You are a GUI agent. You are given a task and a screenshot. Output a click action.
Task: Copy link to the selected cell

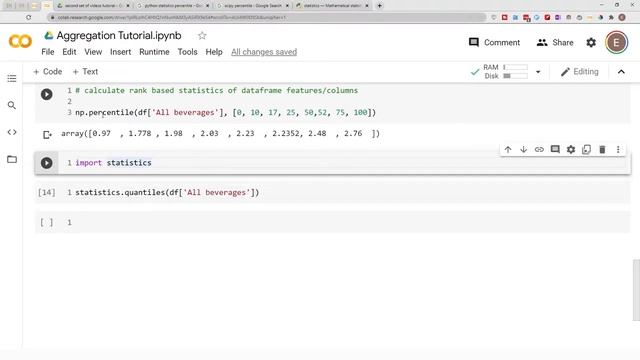539,149
